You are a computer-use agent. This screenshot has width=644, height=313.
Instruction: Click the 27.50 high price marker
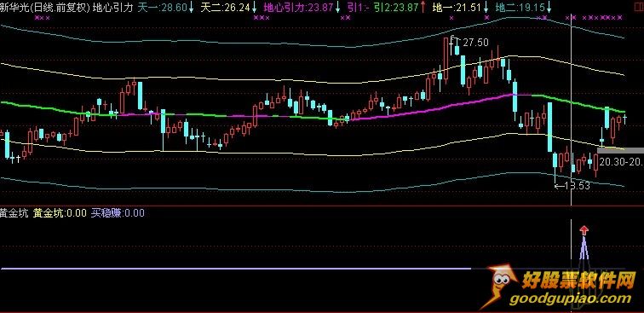click(475, 43)
